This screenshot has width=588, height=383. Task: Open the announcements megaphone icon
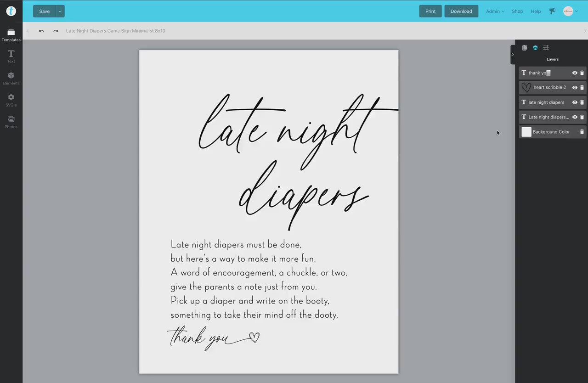[x=552, y=11]
